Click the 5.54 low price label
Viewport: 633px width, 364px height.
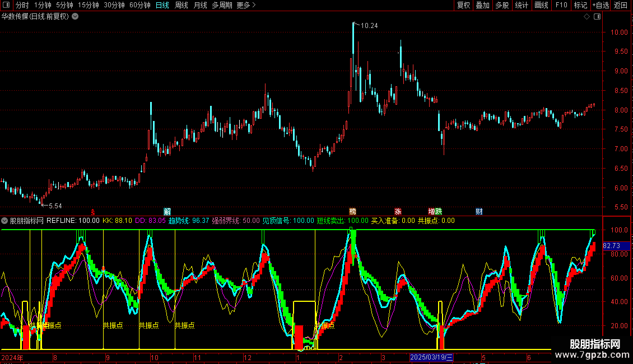point(55,206)
